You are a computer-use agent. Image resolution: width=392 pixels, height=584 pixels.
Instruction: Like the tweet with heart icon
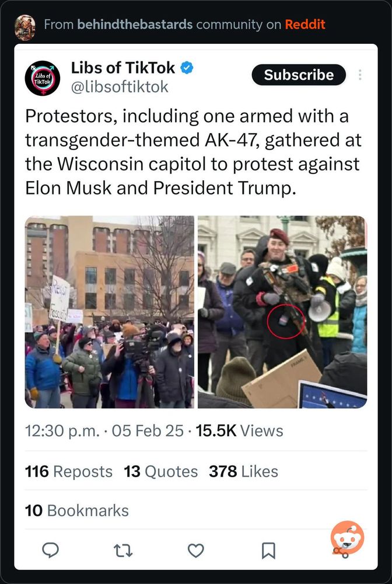tap(195, 551)
